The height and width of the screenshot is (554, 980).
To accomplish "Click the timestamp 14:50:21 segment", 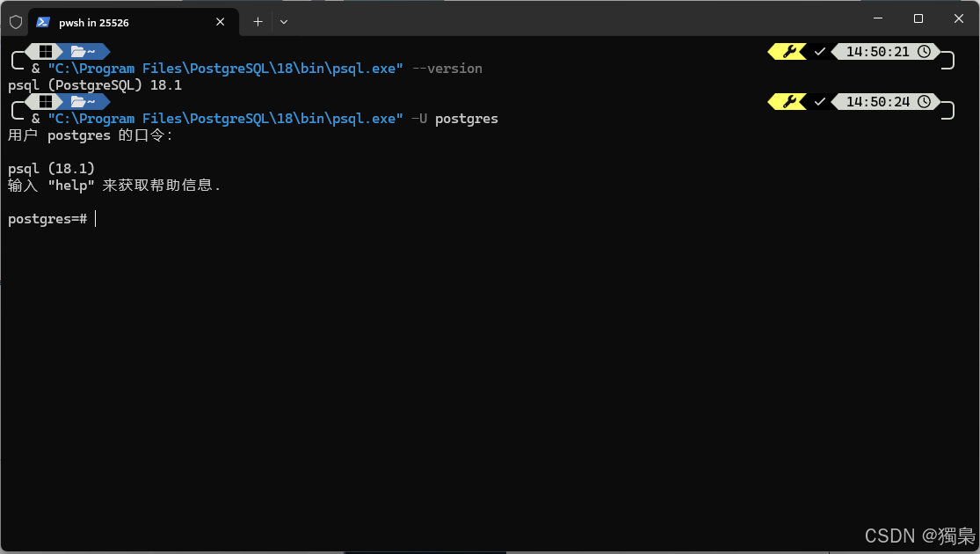I will (879, 51).
